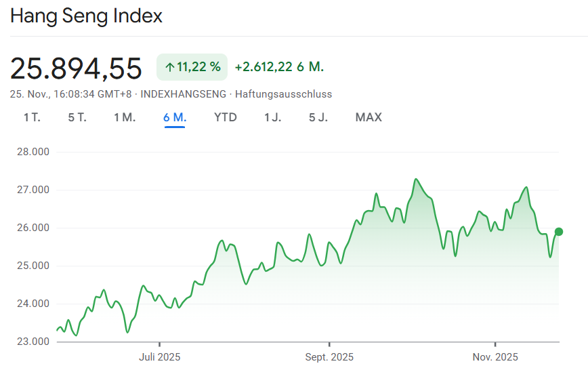Show year-to-date with the YTD tab

(226, 117)
